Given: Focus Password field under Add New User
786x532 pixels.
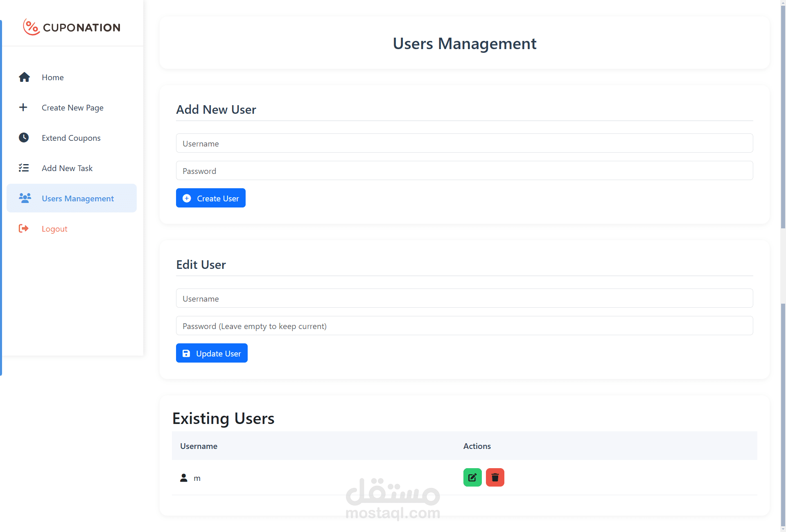Looking at the screenshot, I should (x=464, y=171).
